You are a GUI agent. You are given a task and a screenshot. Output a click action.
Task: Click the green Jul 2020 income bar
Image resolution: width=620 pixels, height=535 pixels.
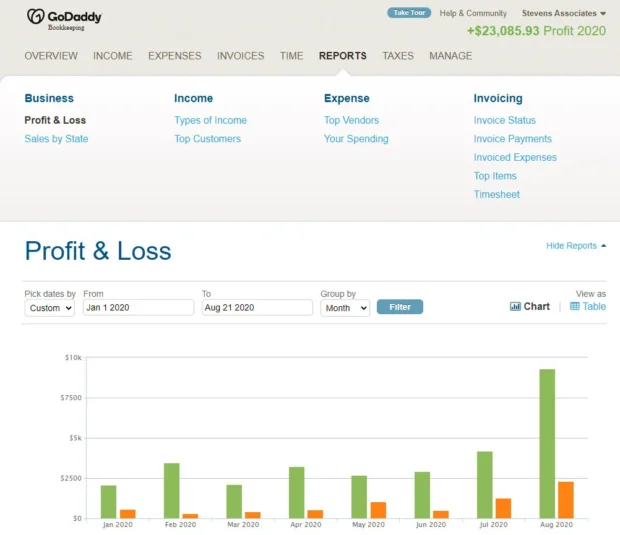[x=485, y=485]
